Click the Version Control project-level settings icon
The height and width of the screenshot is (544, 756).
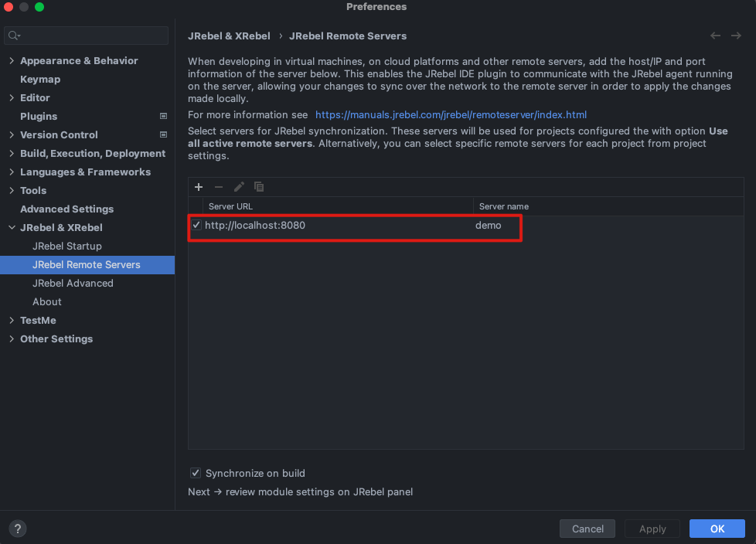[x=163, y=135]
